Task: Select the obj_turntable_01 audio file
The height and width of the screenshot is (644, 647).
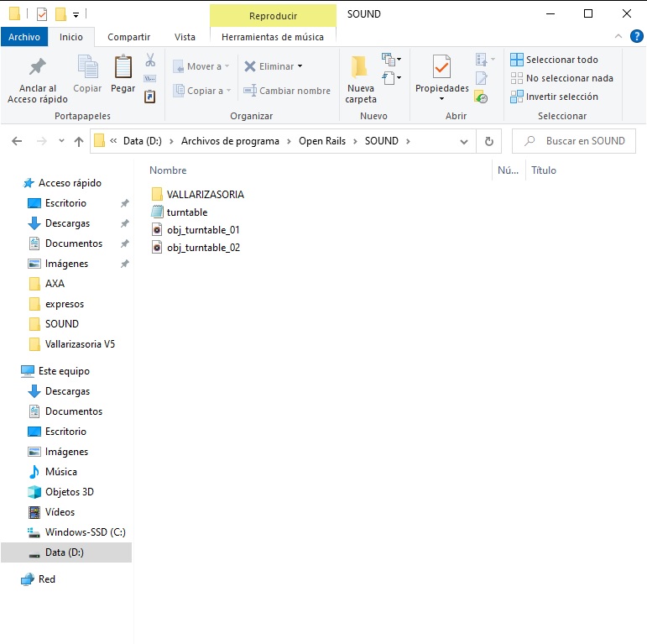Action: point(203,229)
